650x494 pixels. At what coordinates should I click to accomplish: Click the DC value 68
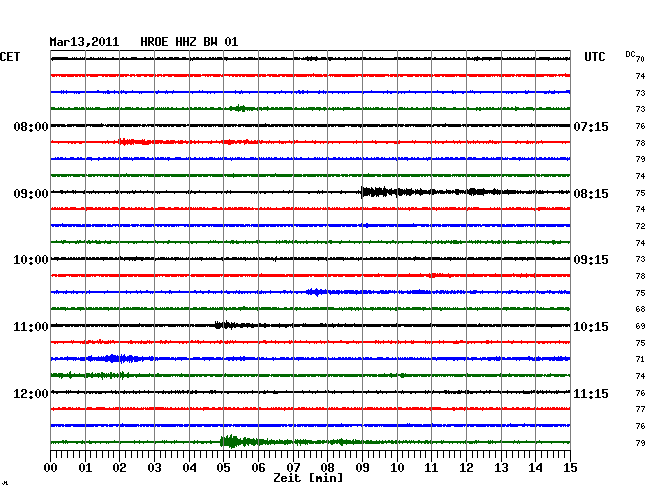click(x=640, y=309)
